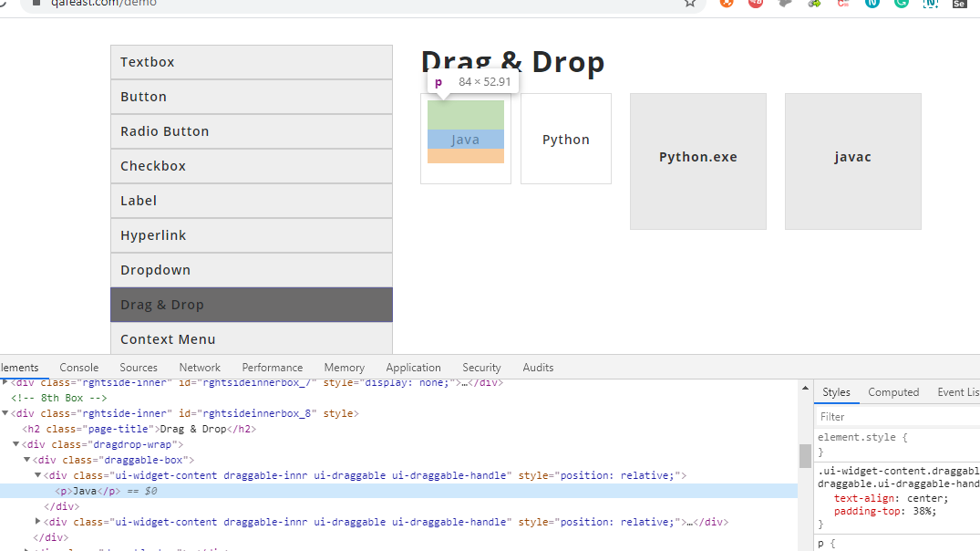Click the Python draggable box
Screen dimensions: 980x551
coord(565,139)
